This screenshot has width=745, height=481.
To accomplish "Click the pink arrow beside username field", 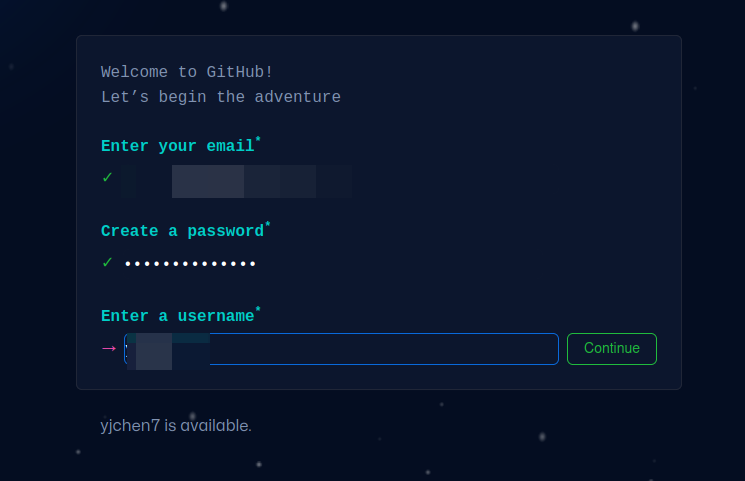I will [x=109, y=349].
